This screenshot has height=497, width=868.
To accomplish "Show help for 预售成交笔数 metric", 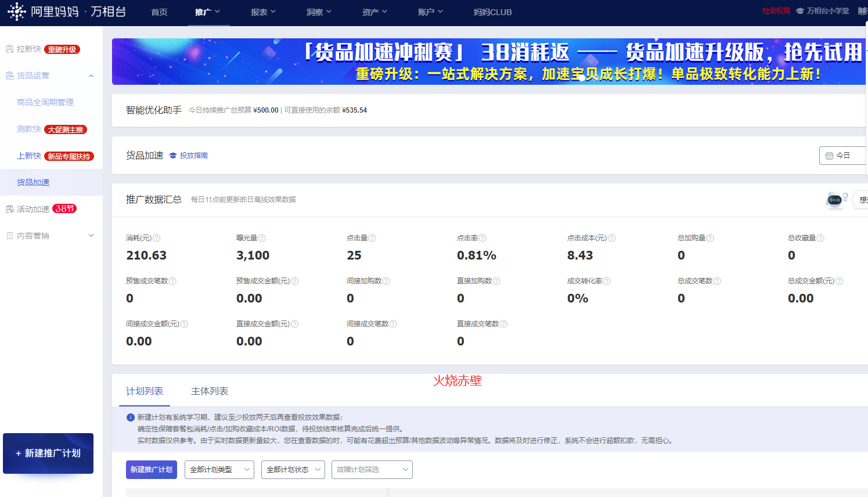I will pos(172,281).
